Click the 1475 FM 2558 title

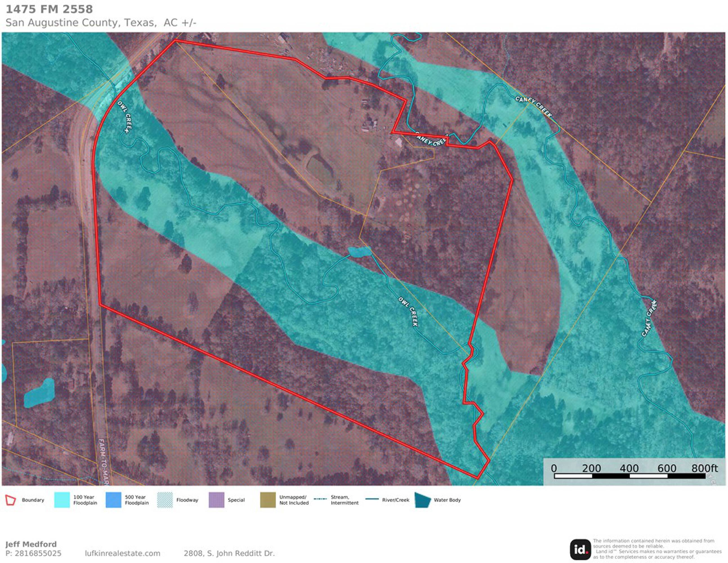49,9
